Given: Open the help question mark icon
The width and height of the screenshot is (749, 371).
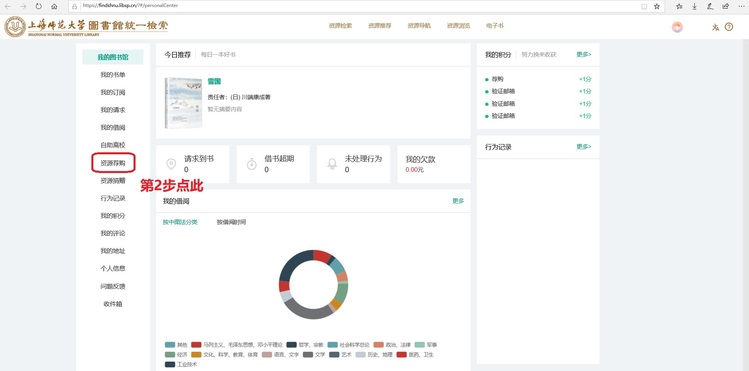Looking at the screenshot, I should (728, 27).
